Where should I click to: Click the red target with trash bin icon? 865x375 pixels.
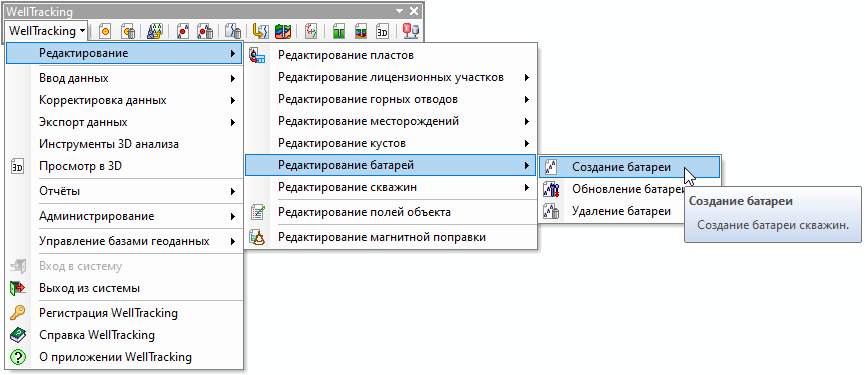coord(129,31)
